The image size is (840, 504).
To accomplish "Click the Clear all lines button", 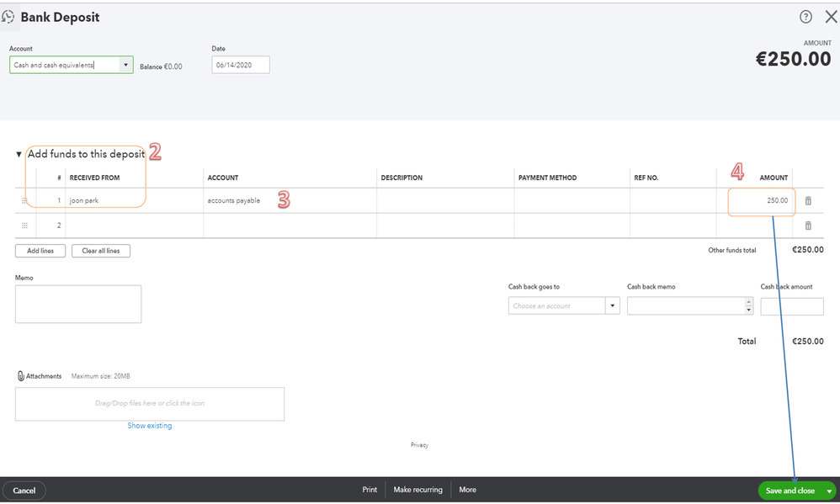I will click(x=101, y=251).
